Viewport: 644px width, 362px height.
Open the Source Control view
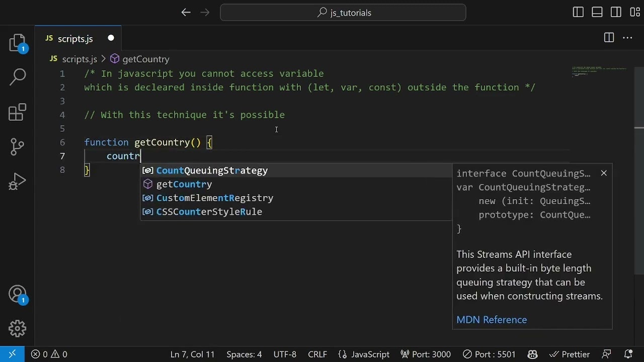[x=18, y=146]
